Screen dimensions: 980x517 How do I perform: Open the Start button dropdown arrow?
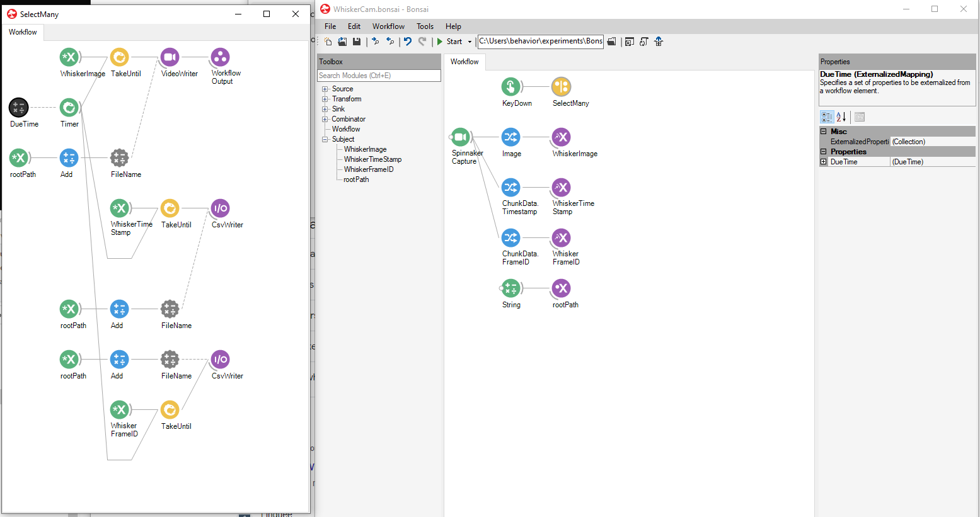[x=469, y=41]
